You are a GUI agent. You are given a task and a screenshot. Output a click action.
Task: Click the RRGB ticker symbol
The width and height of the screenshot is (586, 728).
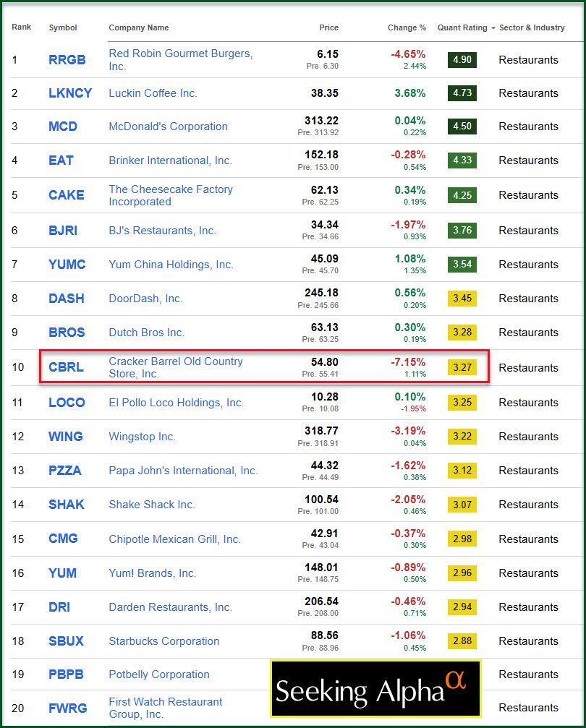point(67,60)
